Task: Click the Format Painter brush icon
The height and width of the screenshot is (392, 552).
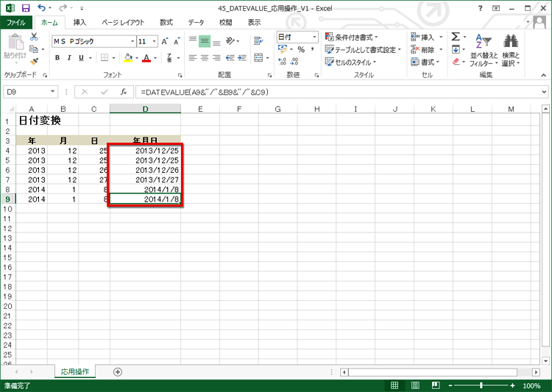Action: (x=34, y=62)
